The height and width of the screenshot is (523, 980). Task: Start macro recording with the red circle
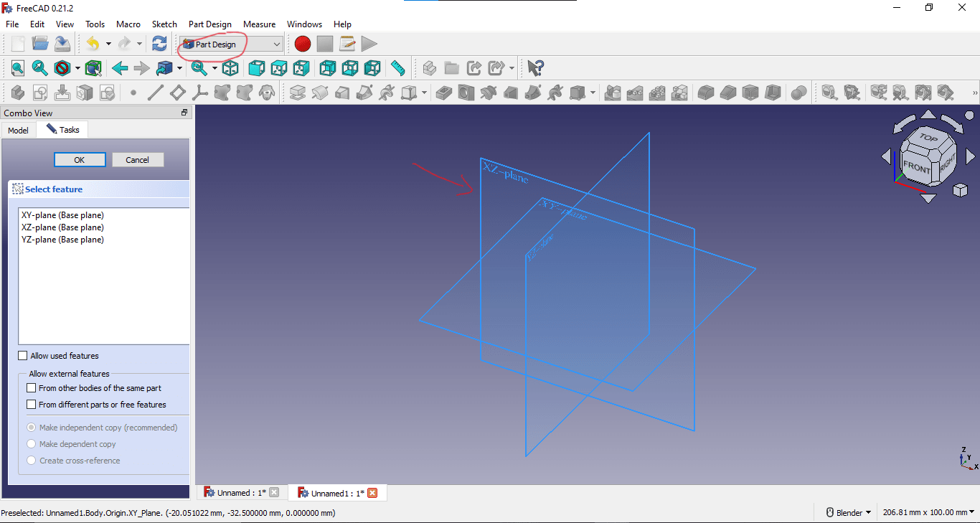pyautogui.click(x=303, y=44)
